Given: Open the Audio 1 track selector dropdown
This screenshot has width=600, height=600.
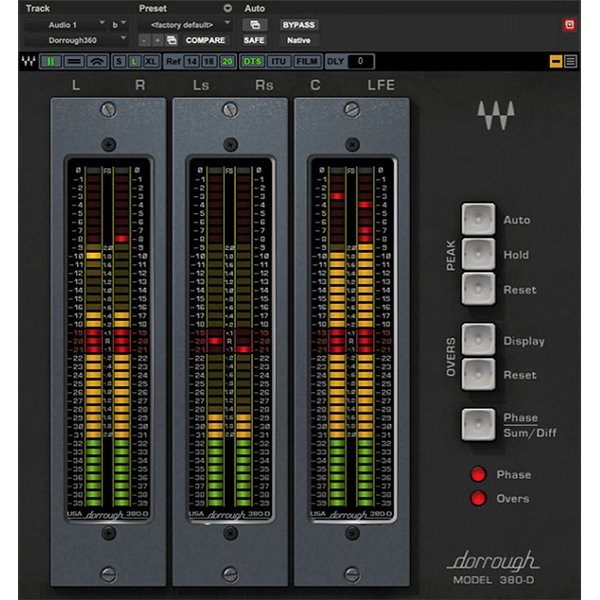Looking at the screenshot, I should [66, 25].
